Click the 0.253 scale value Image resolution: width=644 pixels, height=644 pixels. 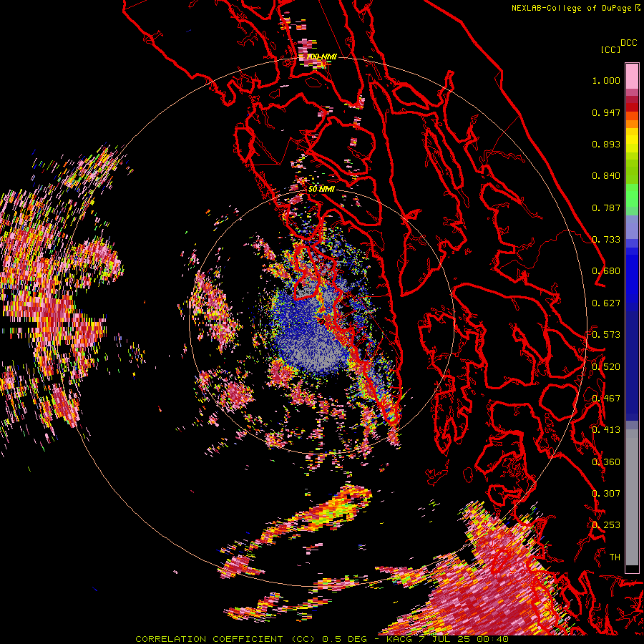coord(606,525)
